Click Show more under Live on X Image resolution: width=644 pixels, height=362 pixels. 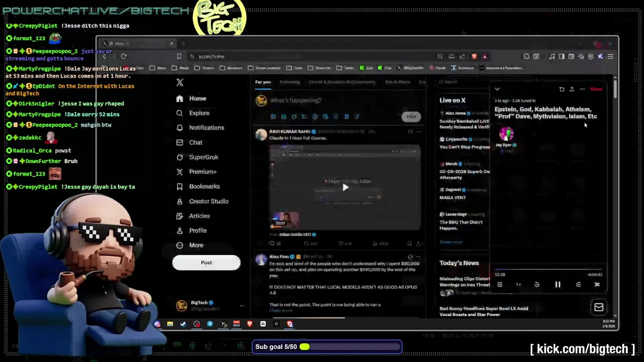pos(451,242)
